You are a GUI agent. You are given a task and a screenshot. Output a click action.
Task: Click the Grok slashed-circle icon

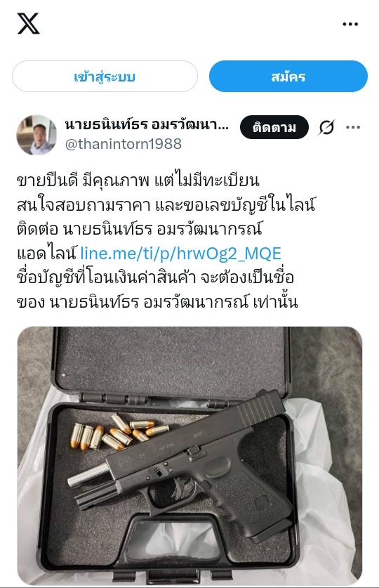(x=326, y=127)
